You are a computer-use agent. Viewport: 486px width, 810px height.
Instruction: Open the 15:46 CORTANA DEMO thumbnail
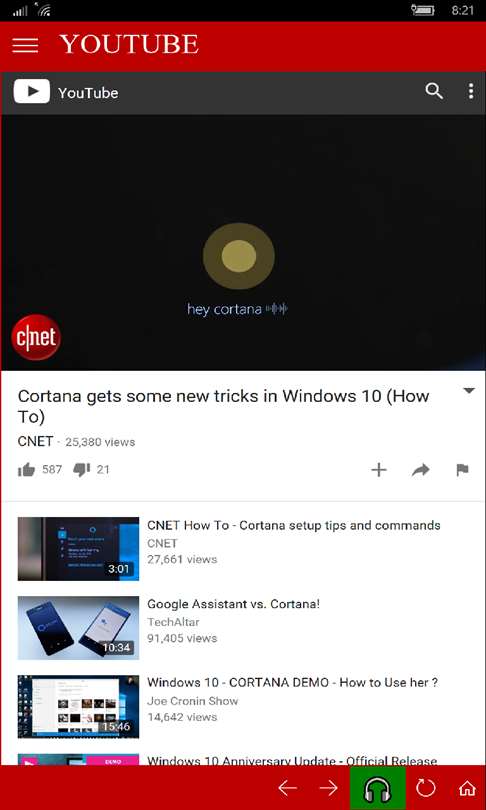[78, 706]
